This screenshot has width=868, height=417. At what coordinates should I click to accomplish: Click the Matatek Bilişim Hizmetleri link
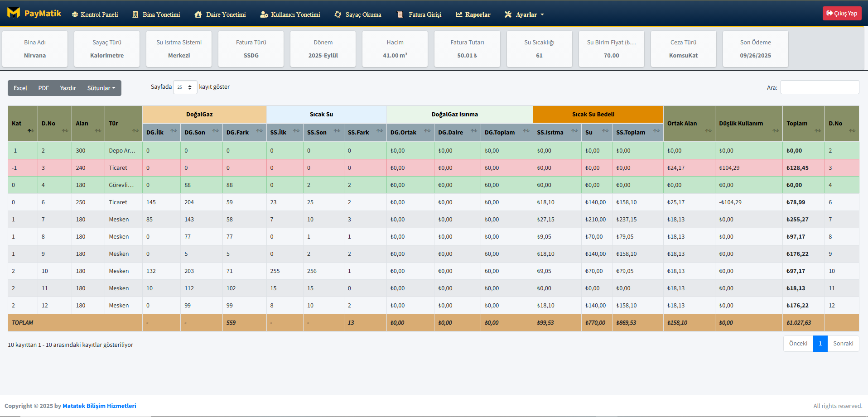(99, 406)
